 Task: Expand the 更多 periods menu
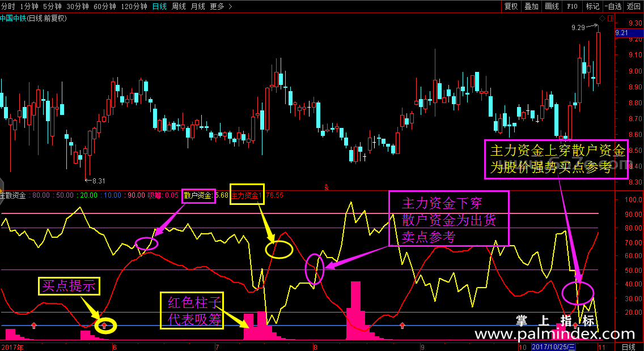(x=221, y=6)
